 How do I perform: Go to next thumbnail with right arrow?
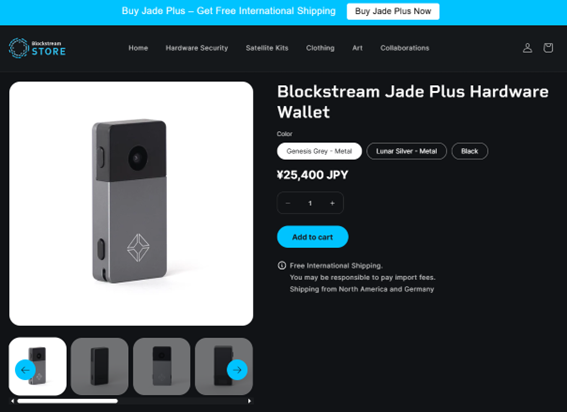[237, 370]
